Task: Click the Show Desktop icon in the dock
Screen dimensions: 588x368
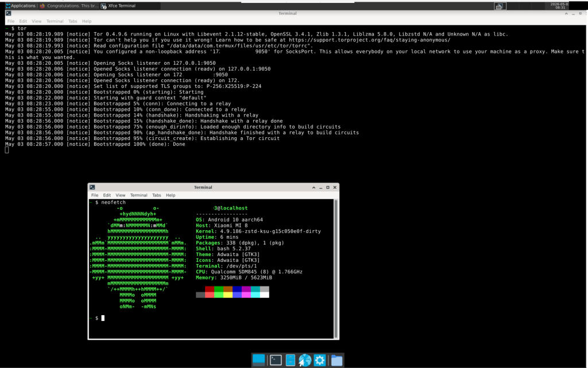Action: click(259, 360)
